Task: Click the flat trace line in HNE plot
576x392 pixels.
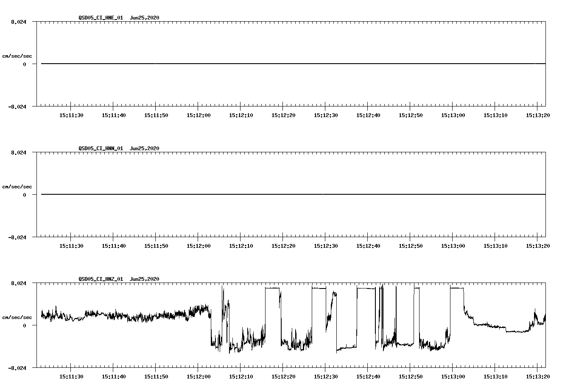Action: (293, 64)
